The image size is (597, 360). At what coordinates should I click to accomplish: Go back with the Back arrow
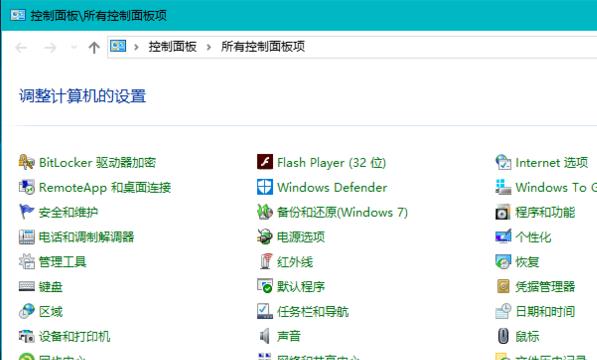[x=21, y=48]
